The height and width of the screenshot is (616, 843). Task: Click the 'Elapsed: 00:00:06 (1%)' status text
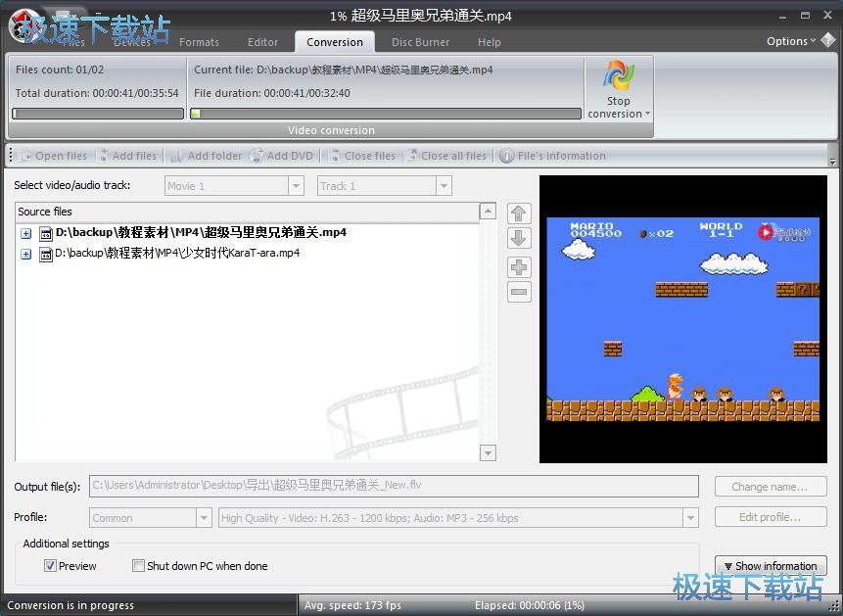click(530, 605)
